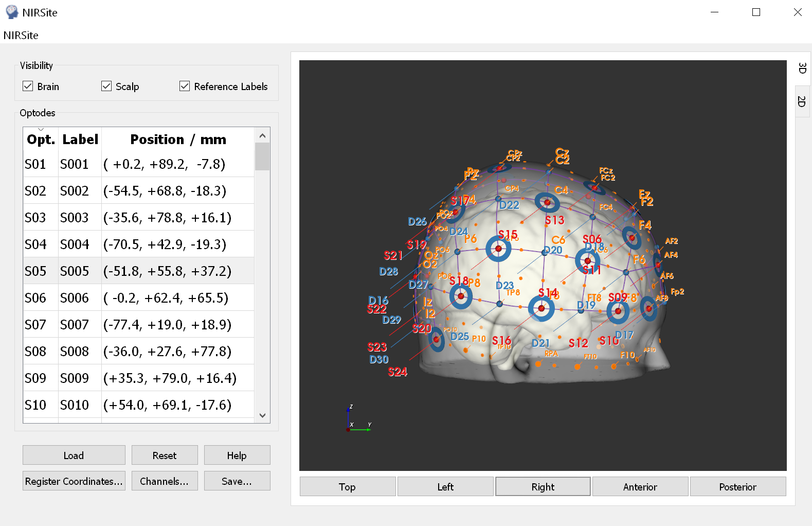This screenshot has height=526, width=812.
Task: Open Register Coordinates dialog
Action: click(x=74, y=481)
